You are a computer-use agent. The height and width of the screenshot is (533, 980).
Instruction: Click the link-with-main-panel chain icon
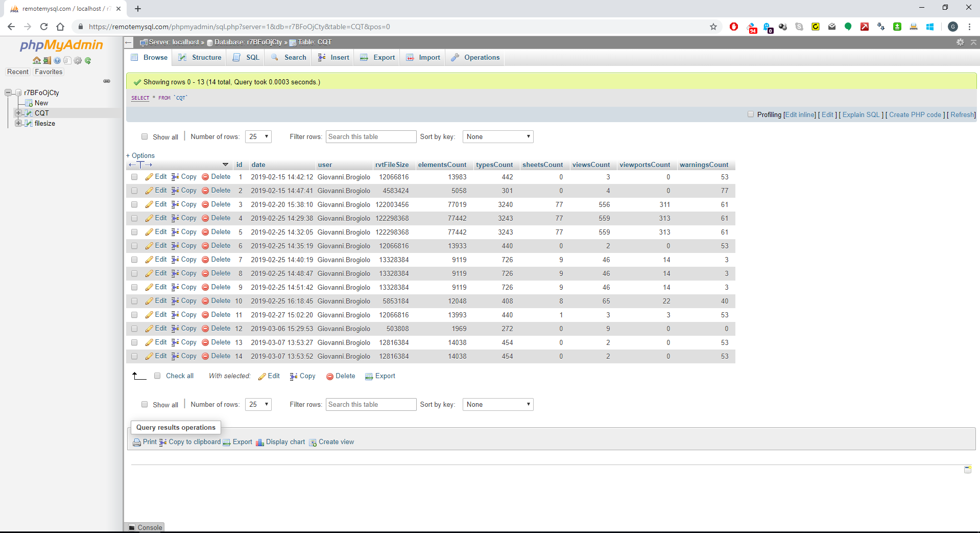point(107,81)
